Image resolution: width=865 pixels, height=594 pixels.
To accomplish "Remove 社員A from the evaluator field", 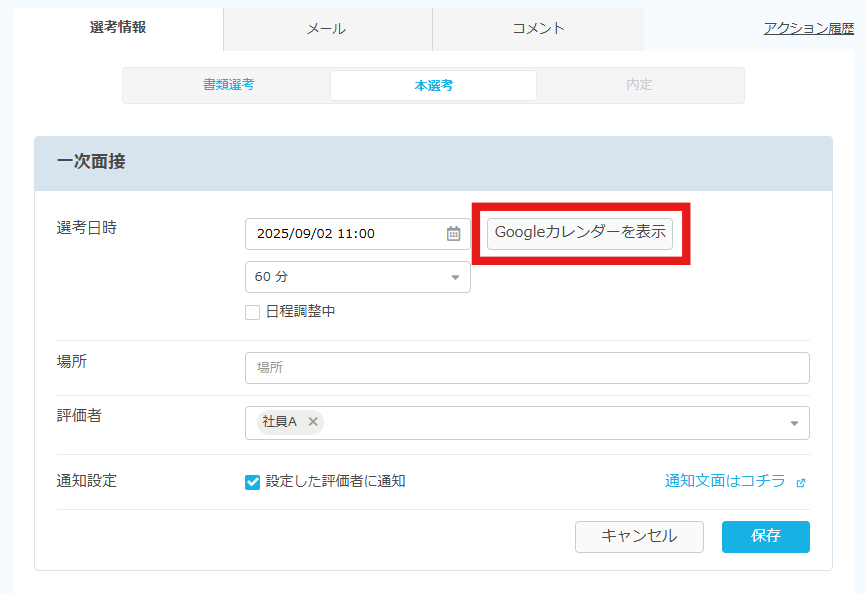I will tap(313, 422).
